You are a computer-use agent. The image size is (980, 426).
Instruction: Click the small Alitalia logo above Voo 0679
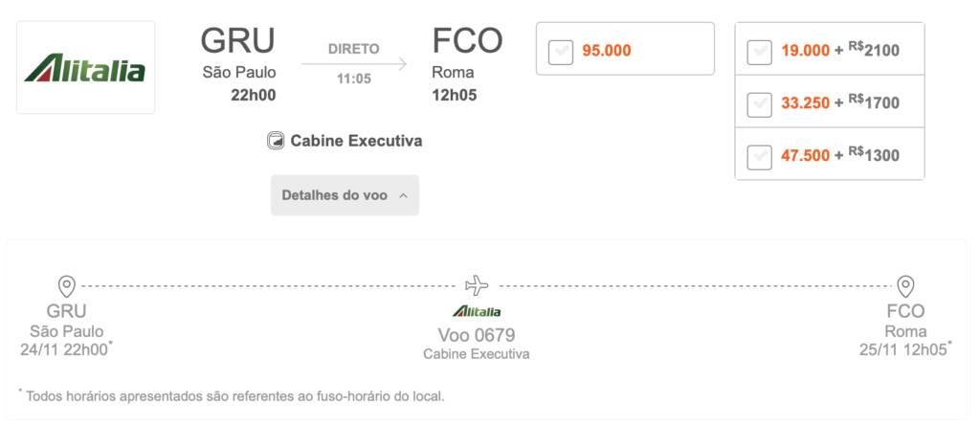pos(477,311)
